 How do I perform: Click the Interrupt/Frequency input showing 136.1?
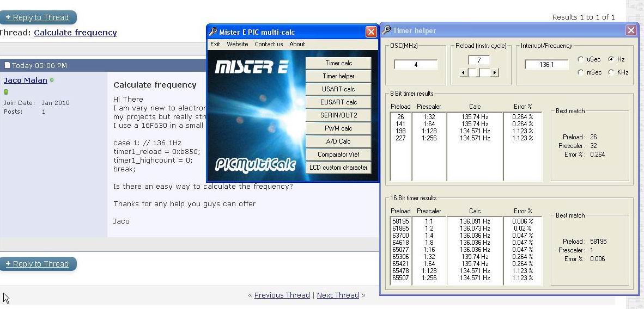(546, 64)
